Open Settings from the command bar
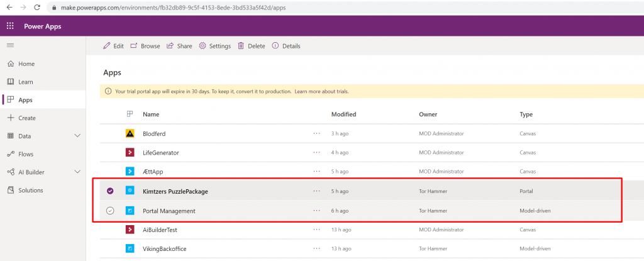The height and width of the screenshot is (261, 644). (215, 46)
